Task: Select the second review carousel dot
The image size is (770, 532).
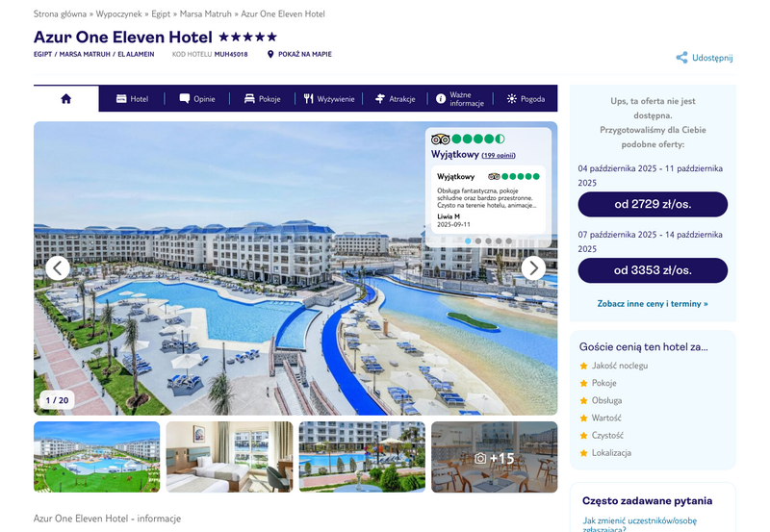Action: coord(478,241)
